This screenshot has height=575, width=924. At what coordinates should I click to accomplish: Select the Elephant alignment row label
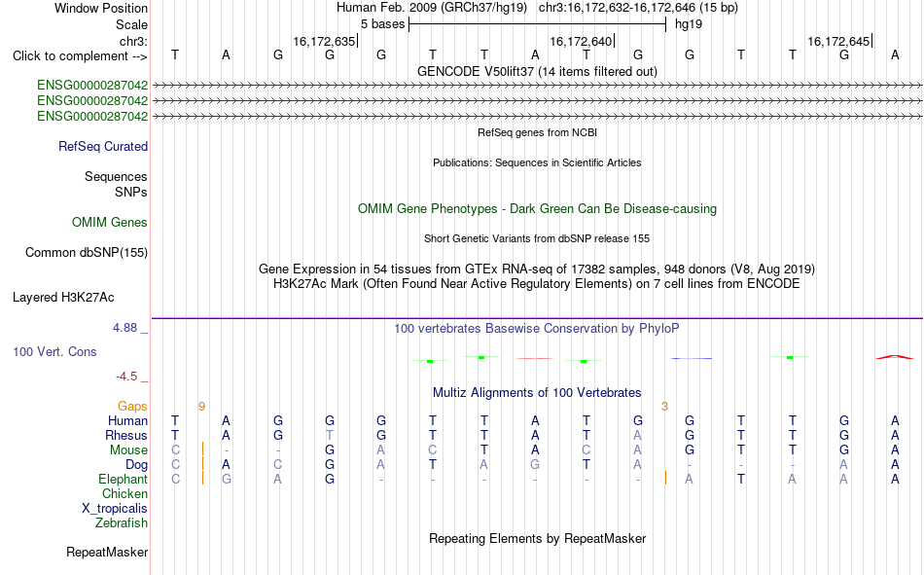pyautogui.click(x=124, y=479)
